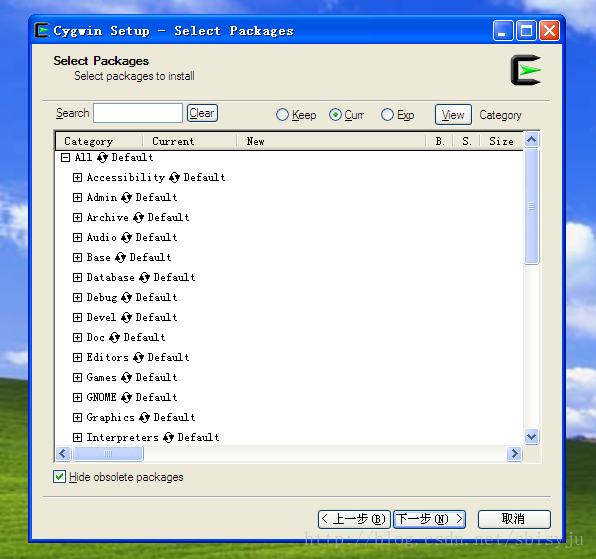Viewport: 596px width, 559px height.
Task: Expand the Graphics category
Action: [77, 418]
